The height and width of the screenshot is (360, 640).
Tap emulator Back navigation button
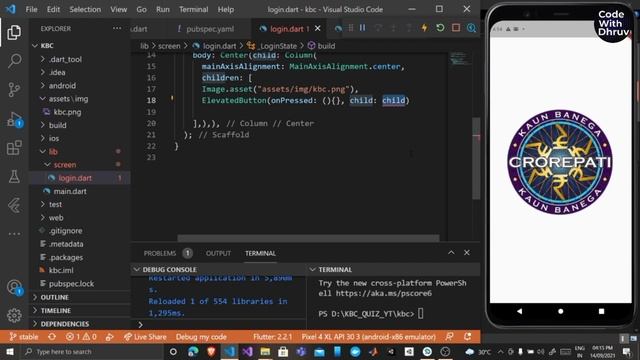click(x=519, y=311)
